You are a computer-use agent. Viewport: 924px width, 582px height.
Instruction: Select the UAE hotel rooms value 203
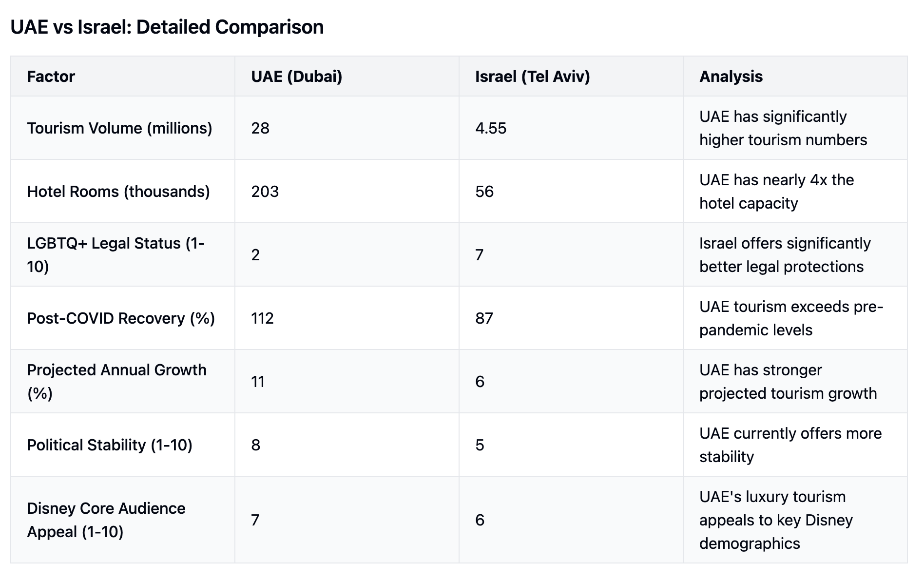pyautogui.click(x=265, y=192)
